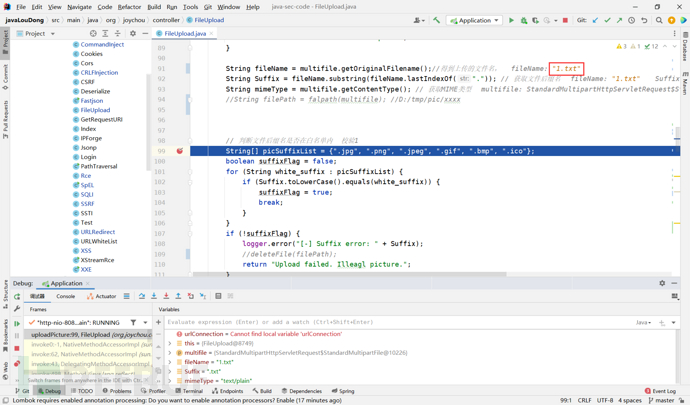Toggle the Project tool window sidebar button
The image size is (690, 405).
tap(5, 40)
